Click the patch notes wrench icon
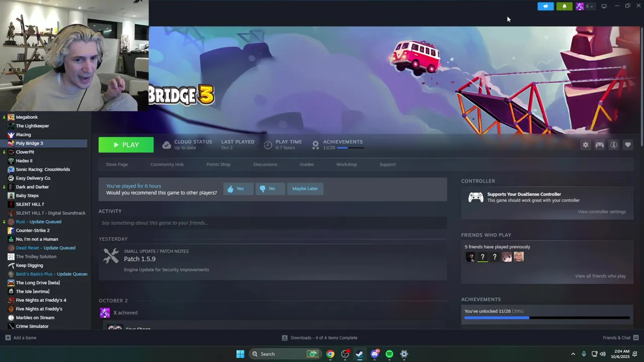 [111, 255]
